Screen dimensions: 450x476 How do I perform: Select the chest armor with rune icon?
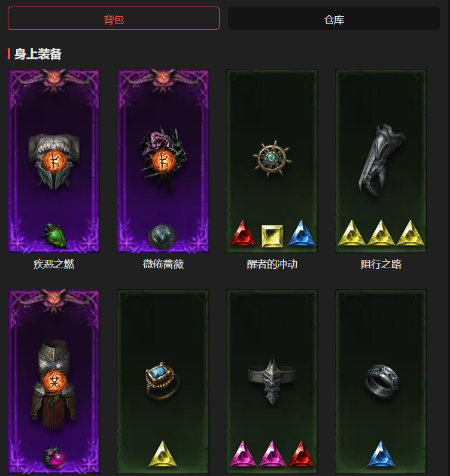point(54,384)
